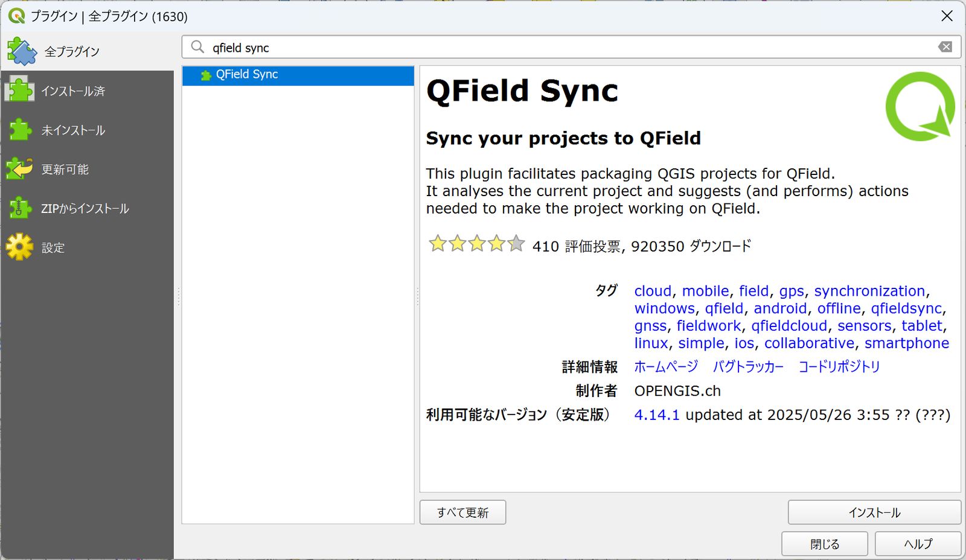
Task: Open the 'linux' tag link
Action: tap(651, 343)
